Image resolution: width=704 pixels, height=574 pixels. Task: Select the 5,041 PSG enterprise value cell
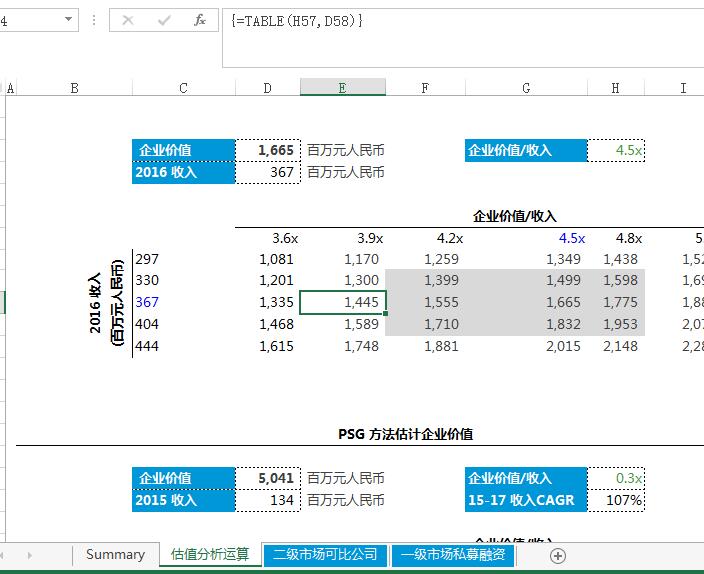tap(267, 478)
